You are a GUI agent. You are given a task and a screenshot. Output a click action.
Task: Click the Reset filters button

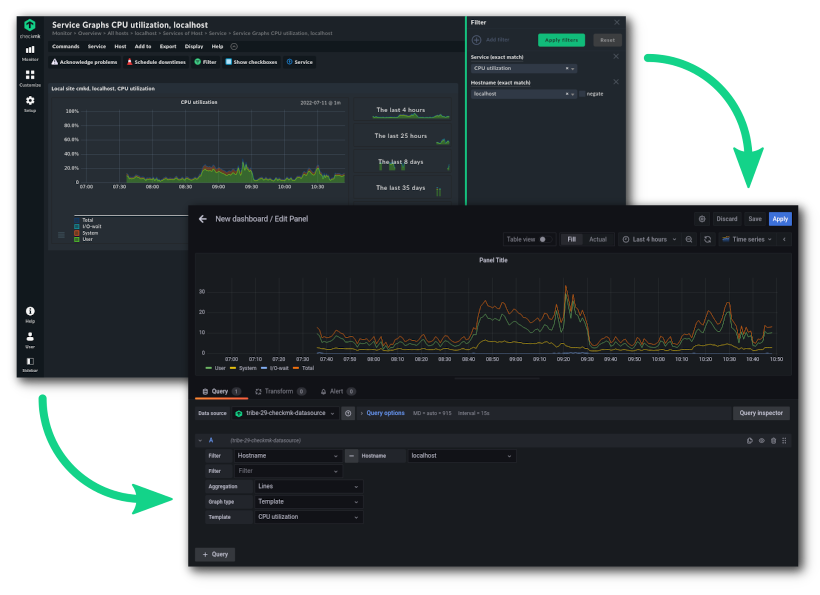(x=607, y=40)
